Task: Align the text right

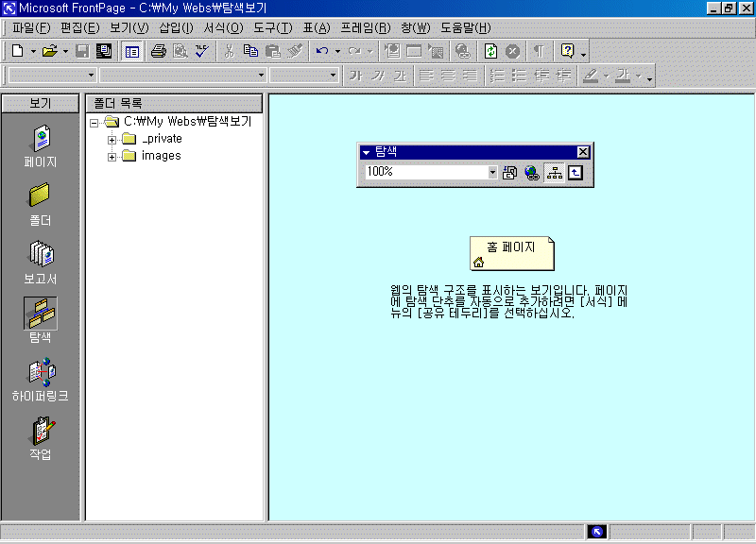Action: click(x=470, y=76)
